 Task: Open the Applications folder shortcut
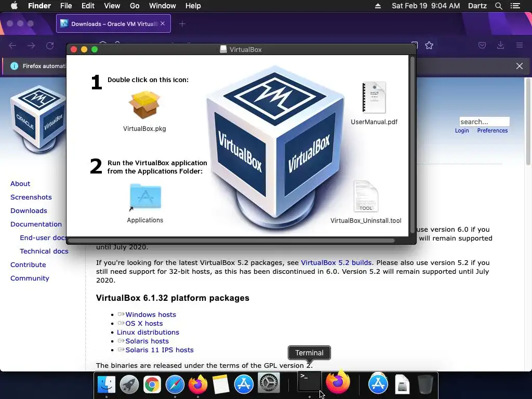point(145,197)
